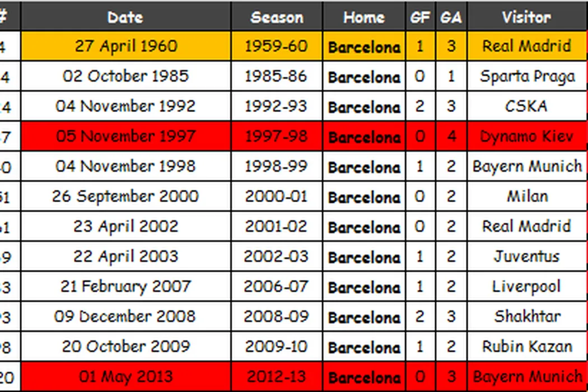
Task: Click the CSKA visitor cell
Action: [526, 106]
